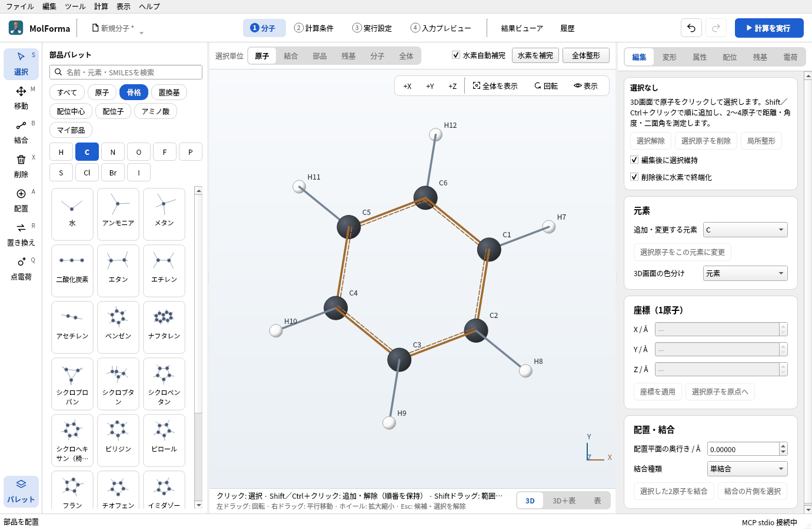Click 全体を表示 fit view button
Viewport: 812px width, 530px height.
495,86
